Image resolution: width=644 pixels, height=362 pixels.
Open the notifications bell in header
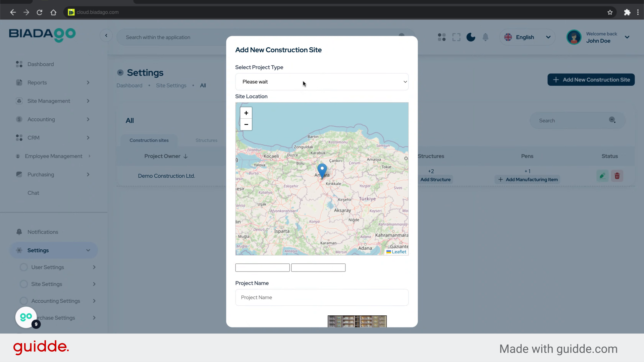(485, 37)
